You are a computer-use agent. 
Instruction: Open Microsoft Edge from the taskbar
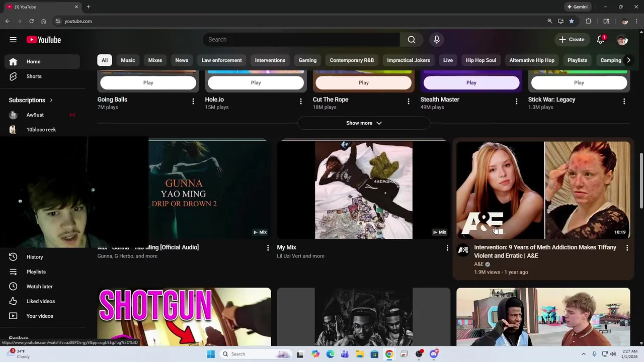pyautogui.click(x=330, y=354)
